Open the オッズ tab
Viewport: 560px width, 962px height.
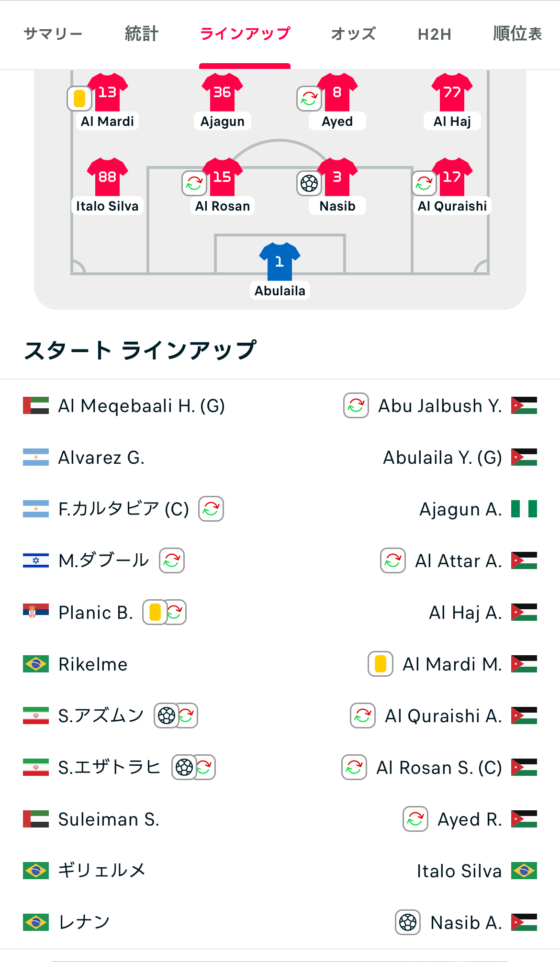[x=353, y=34]
